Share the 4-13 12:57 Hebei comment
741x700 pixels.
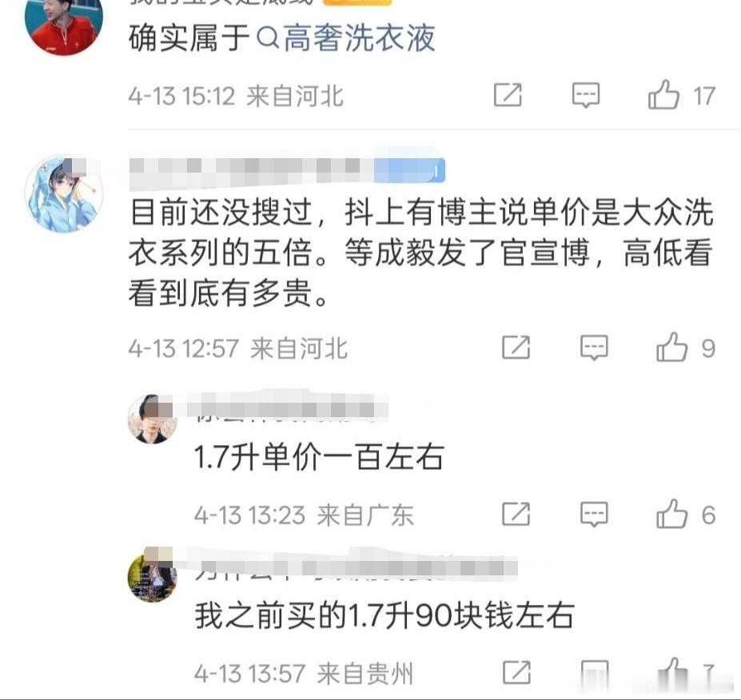tap(516, 347)
